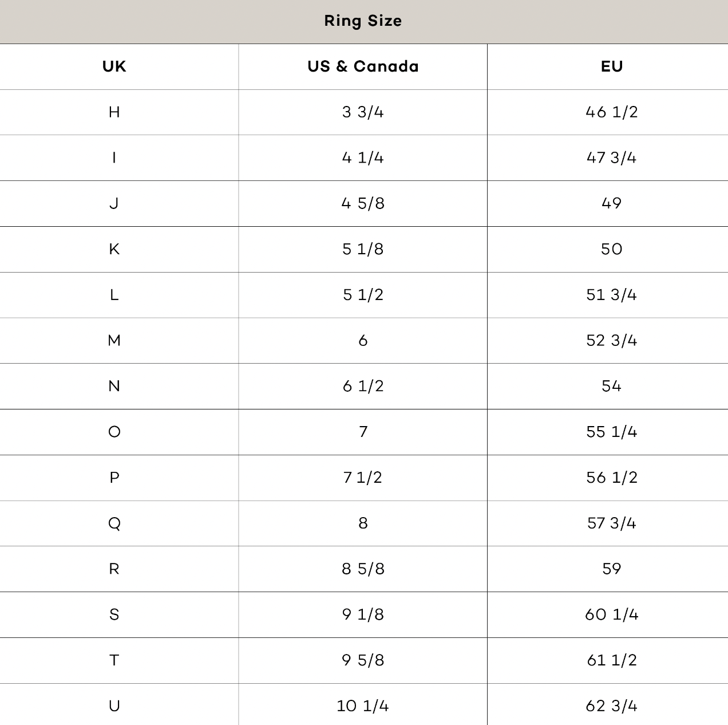The width and height of the screenshot is (728, 725).
Task: Click EU size 46 1/2 cell
Action: point(611,112)
